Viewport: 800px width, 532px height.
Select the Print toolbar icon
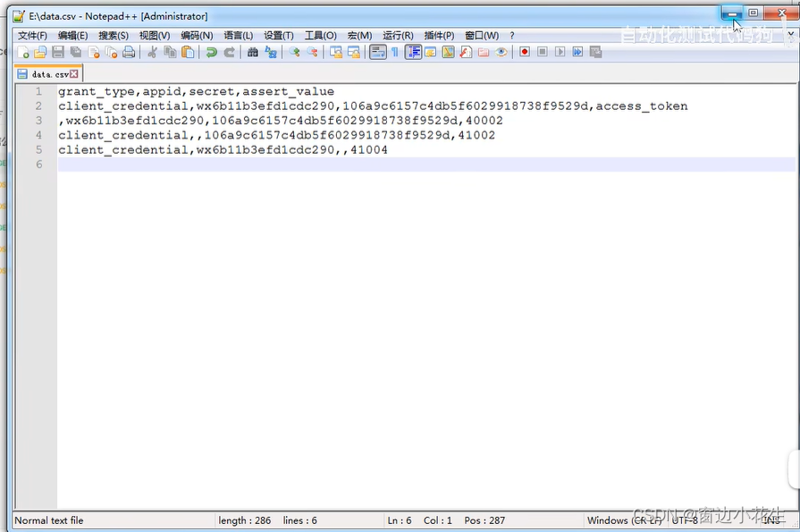pos(130,52)
